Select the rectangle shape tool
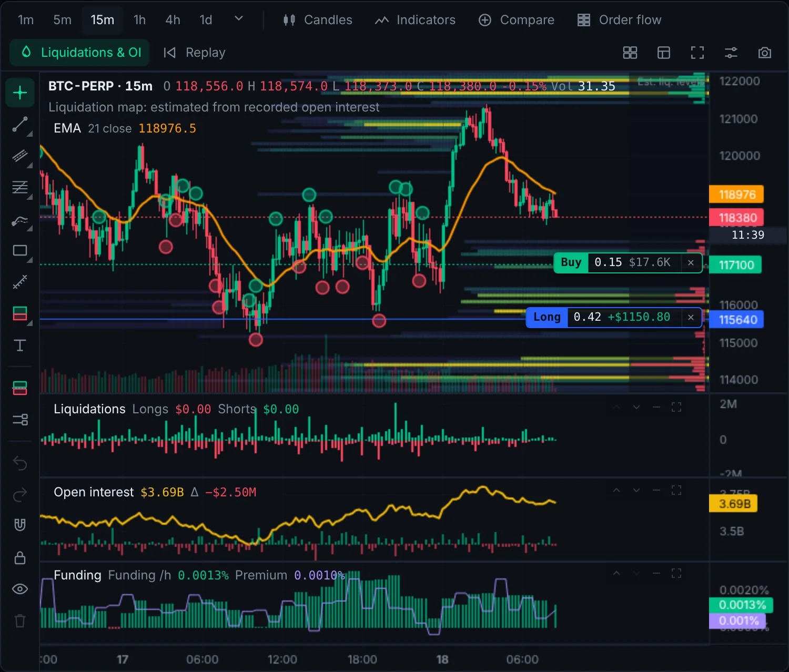This screenshot has width=789, height=672. (20, 251)
